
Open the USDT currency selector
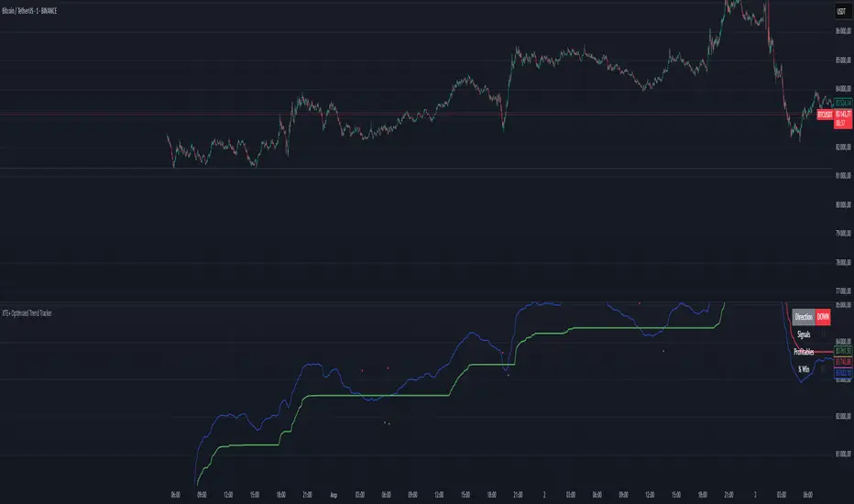[x=840, y=11]
